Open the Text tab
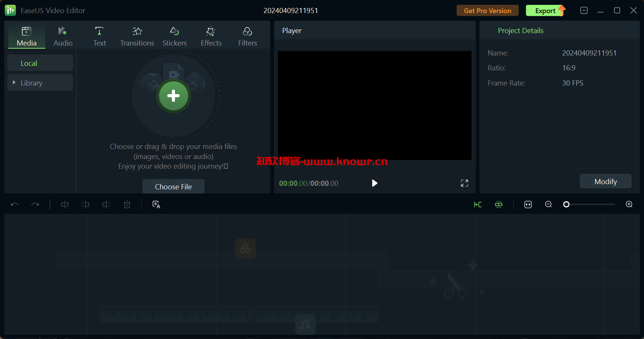The height and width of the screenshot is (339, 644). pos(99,36)
